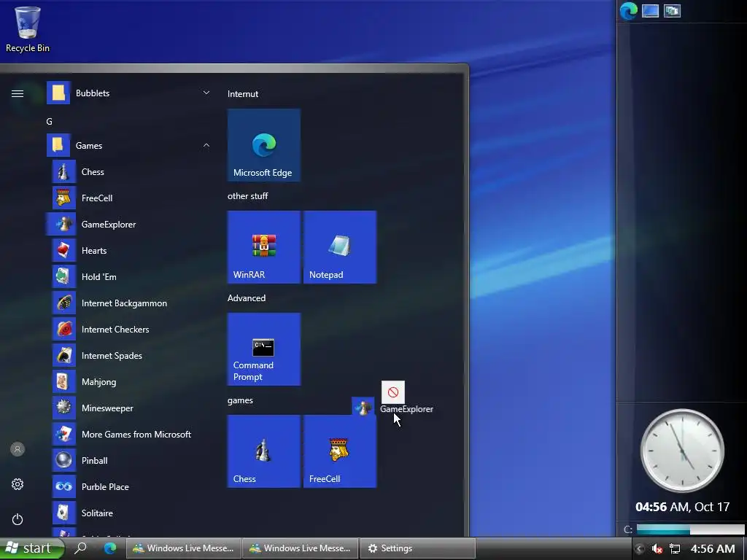Click the switch-windows icon in sidebar top
Screen dimensions: 747x560
pyautogui.click(x=672, y=11)
